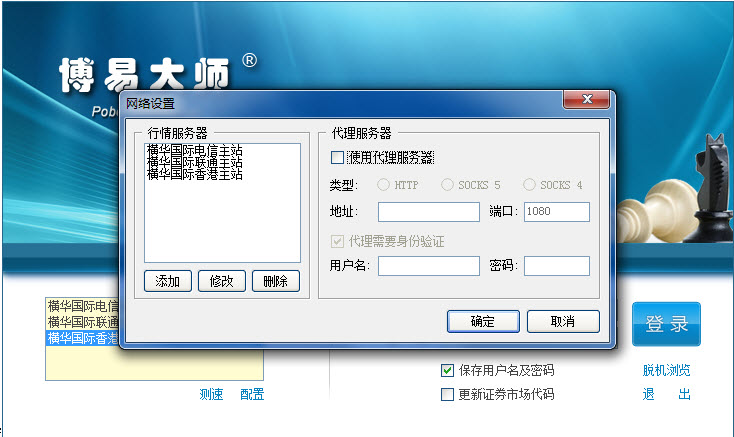Click the 修改 server button
Image resolution: width=734 pixels, height=437 pixels.
coord(221,281)
